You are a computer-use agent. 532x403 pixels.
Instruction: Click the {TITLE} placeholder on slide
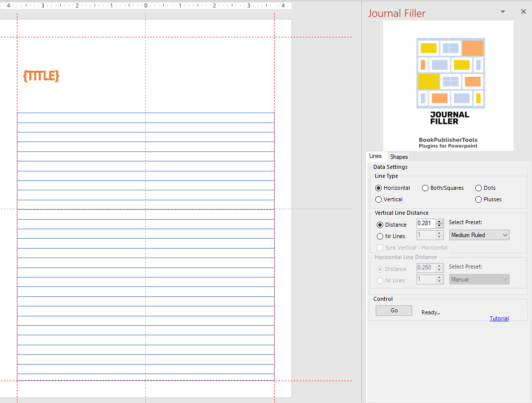coord(41,76)
